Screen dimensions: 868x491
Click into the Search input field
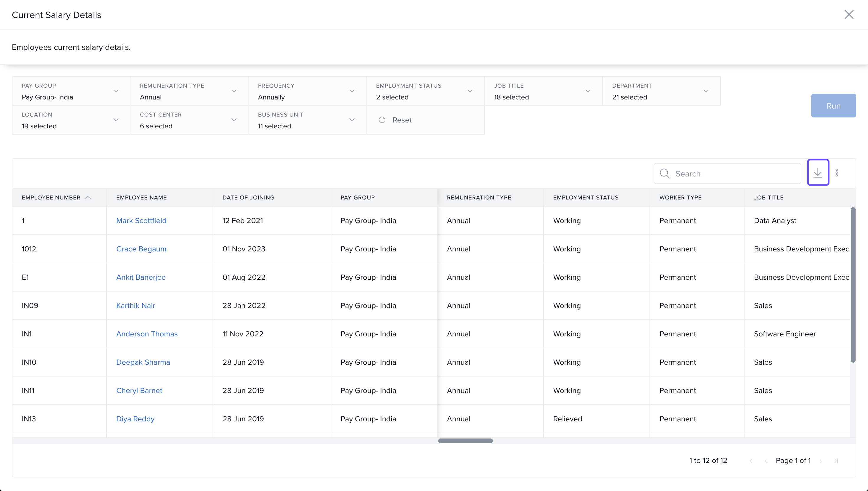click(735, 174)
